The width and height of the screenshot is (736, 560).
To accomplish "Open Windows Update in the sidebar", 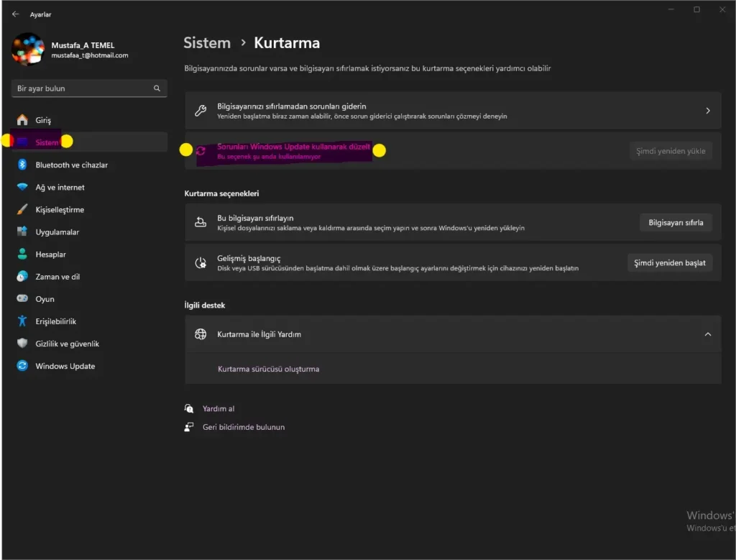I will tap(89, 366).
